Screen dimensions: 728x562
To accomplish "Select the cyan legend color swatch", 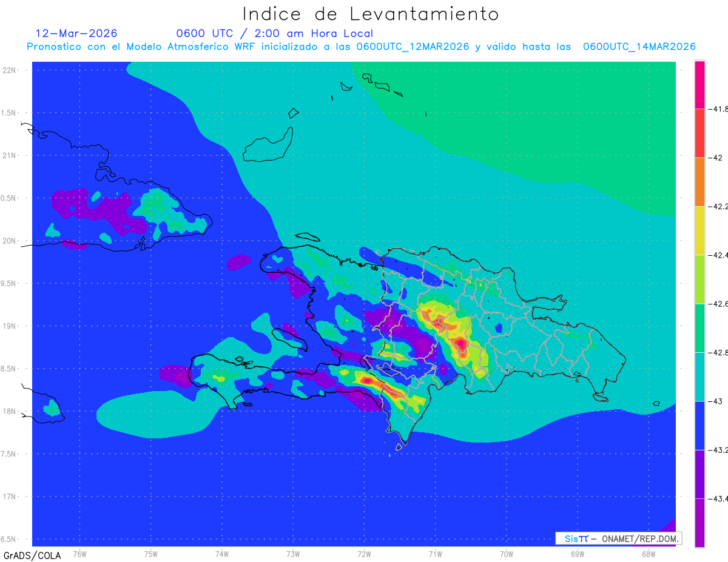I will (699, 376).
